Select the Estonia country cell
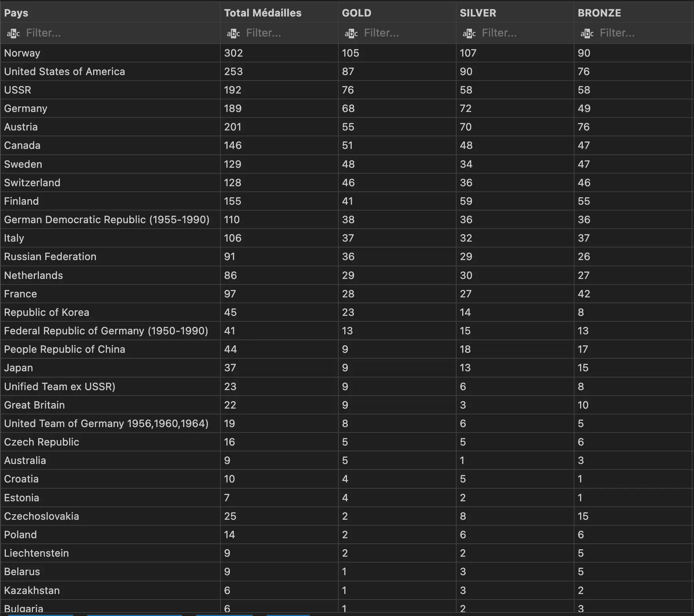The height and width of the screenshot is (616, 694). coord(110,498)
